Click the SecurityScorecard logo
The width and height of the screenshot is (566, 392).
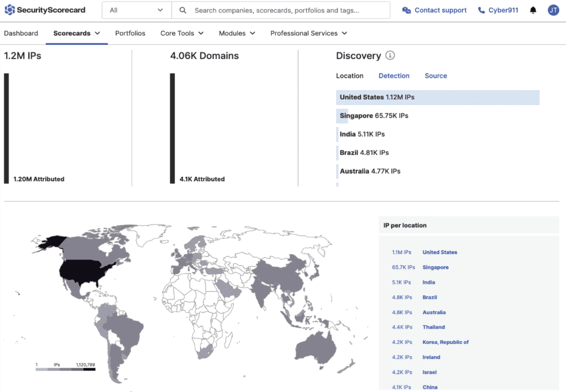point(43,10)
